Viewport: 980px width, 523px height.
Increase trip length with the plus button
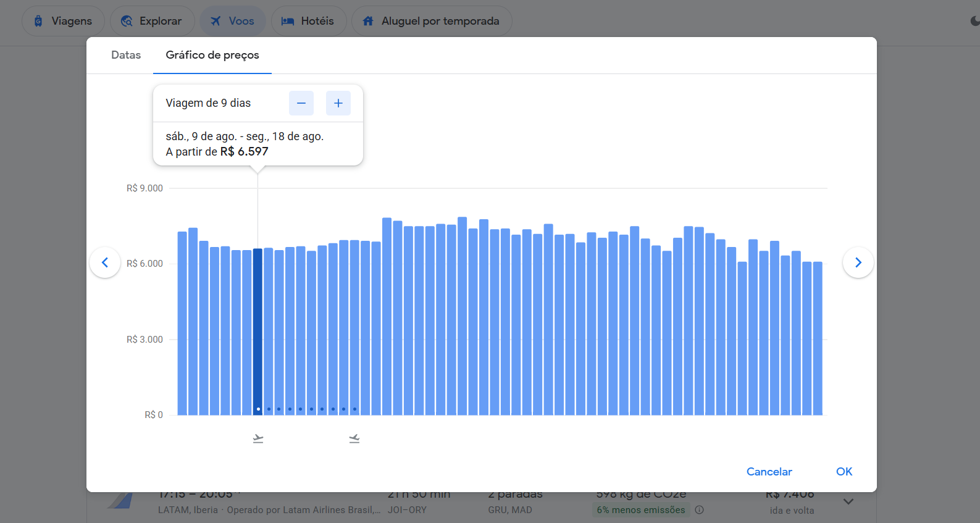(338, 103)
